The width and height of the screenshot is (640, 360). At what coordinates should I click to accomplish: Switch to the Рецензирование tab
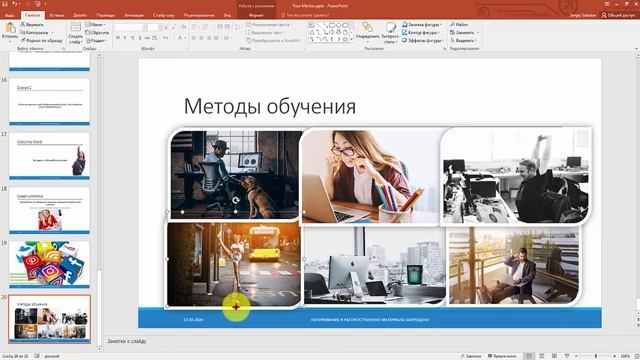199,15
